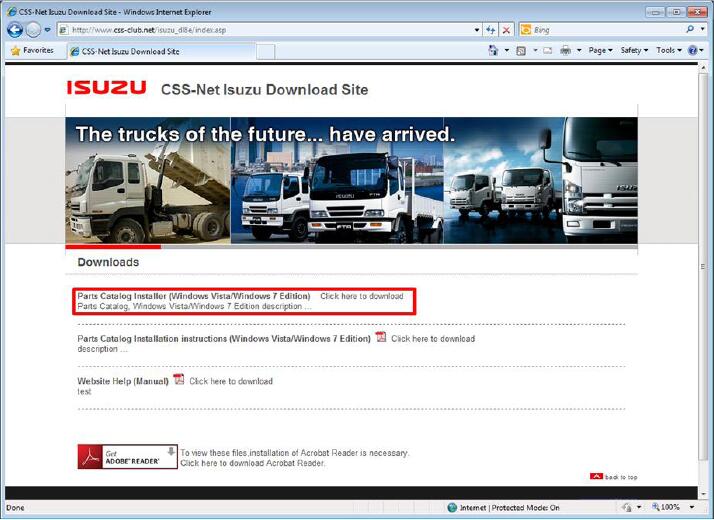
Task: Click the status bar security lock icon
Action: 627,507
